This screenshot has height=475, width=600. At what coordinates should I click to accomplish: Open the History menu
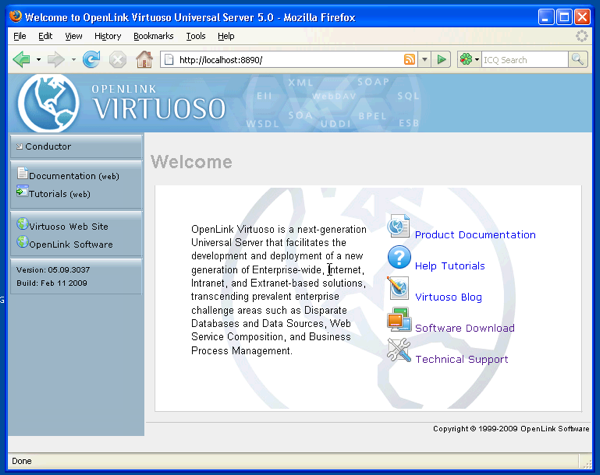(x=108, y=36)
